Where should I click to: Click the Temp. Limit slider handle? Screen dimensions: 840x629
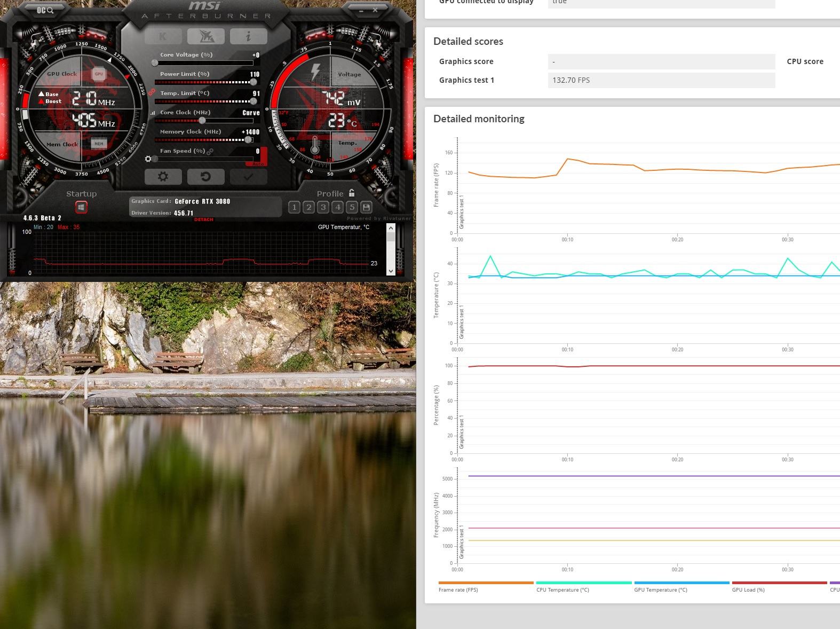253,101
